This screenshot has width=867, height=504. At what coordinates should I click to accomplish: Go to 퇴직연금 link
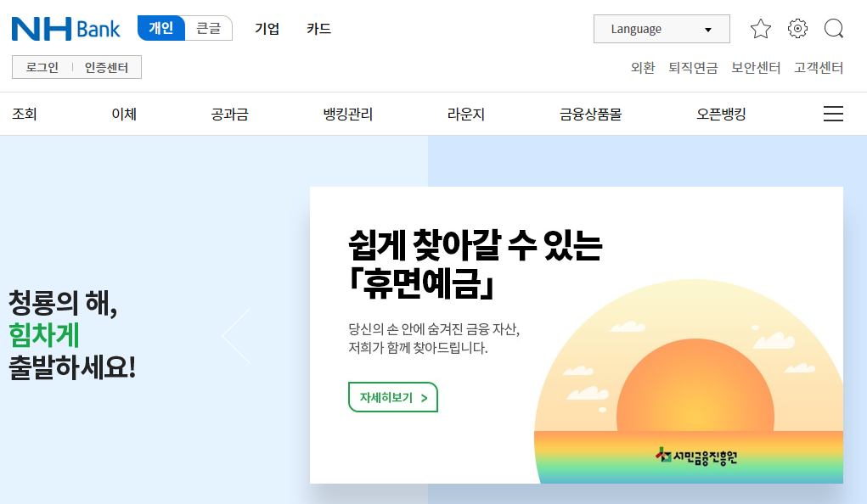693,68
